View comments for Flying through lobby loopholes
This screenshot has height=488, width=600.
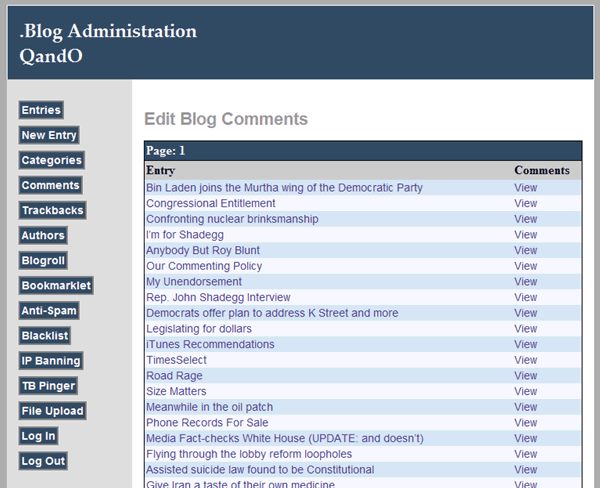[x=526, y=455]
